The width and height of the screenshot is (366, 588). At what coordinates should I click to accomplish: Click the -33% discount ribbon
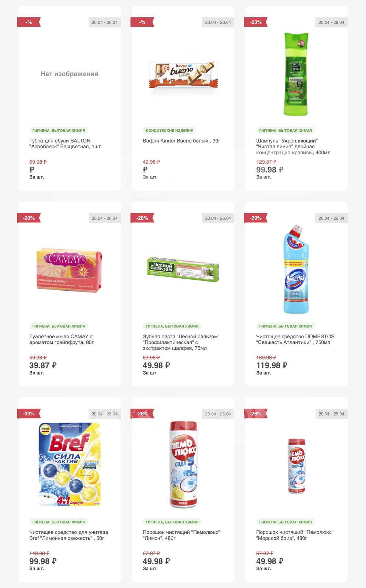29,414
